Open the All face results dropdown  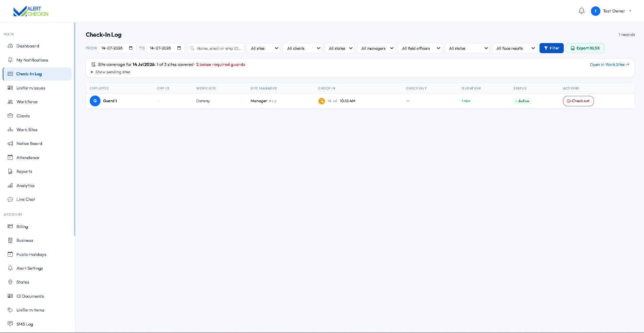(514, 48)
